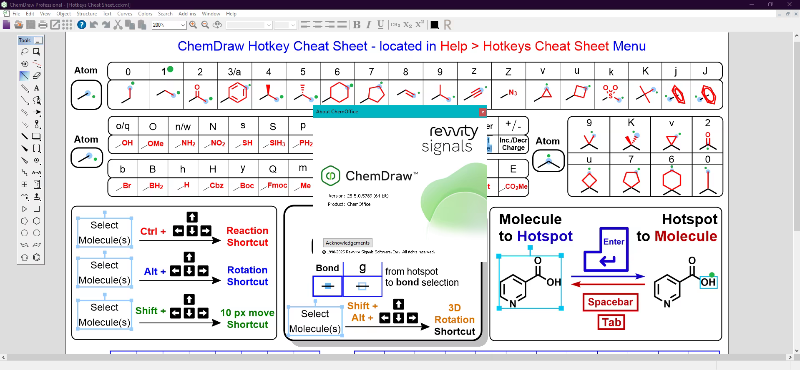Create a new document from toolbar
This screenshot has width=800, height=370.
[x=6, y=24]
